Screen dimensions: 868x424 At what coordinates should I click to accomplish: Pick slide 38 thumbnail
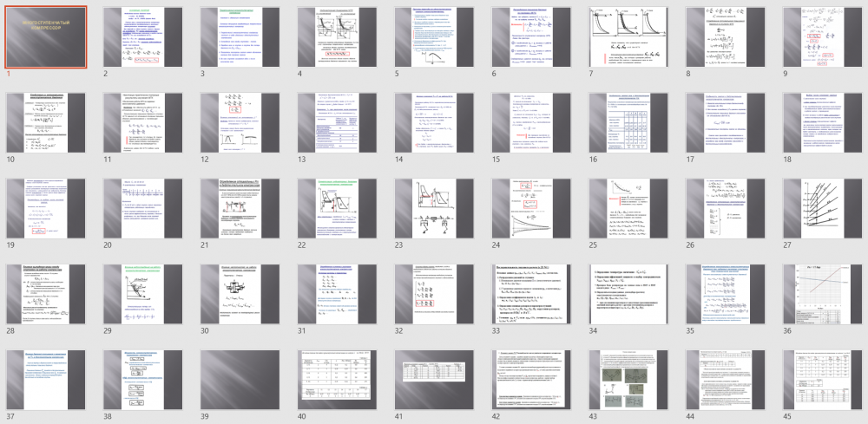tap(143, 380)
